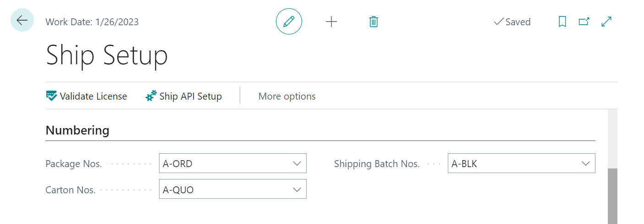Click the Validate License action
This screenshot has height=224, width=644.
point(87,96)
